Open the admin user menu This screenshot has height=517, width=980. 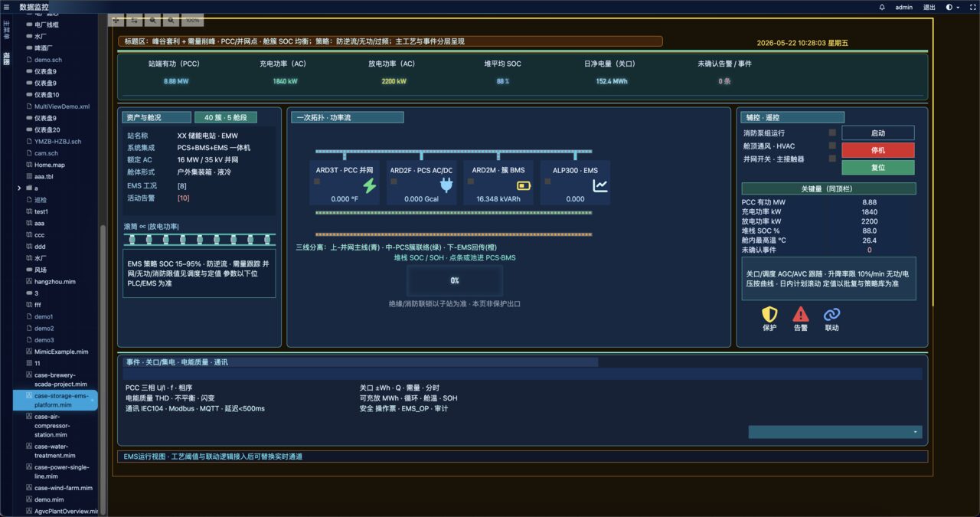click(x=904, y=7)
